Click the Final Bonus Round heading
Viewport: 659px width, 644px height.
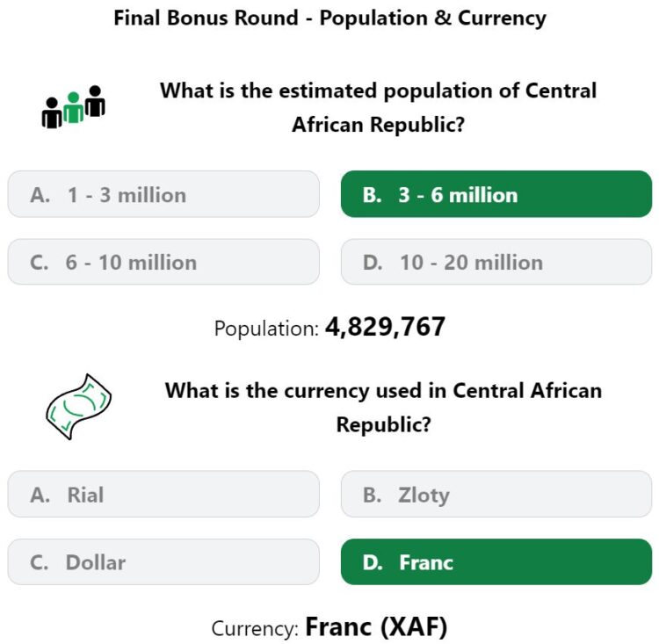click(329, 18)
